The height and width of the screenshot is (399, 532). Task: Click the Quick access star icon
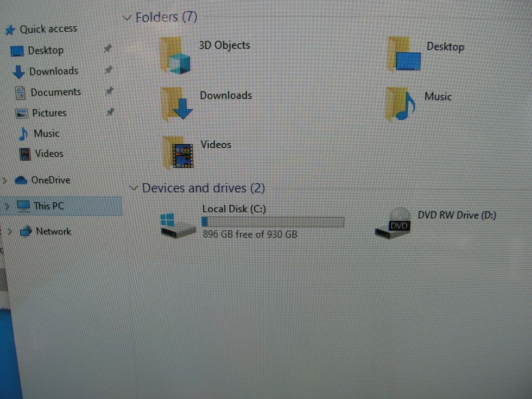(x=10, y=30)
